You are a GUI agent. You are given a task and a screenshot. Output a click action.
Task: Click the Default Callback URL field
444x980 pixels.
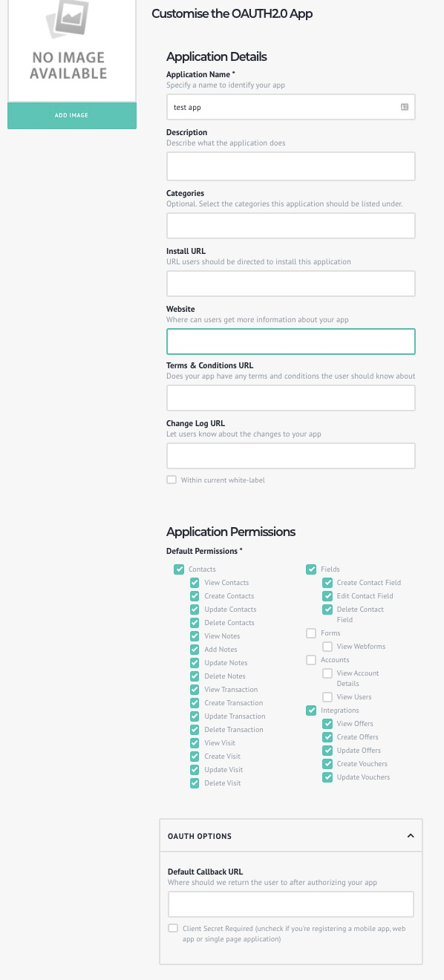pos(290,904)
